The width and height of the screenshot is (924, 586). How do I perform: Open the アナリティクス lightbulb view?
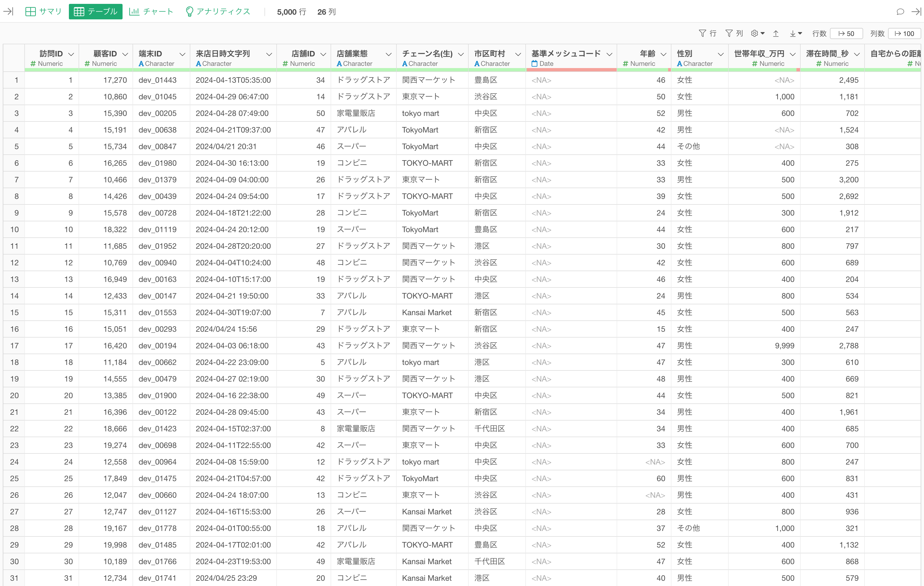click(190, 12)
